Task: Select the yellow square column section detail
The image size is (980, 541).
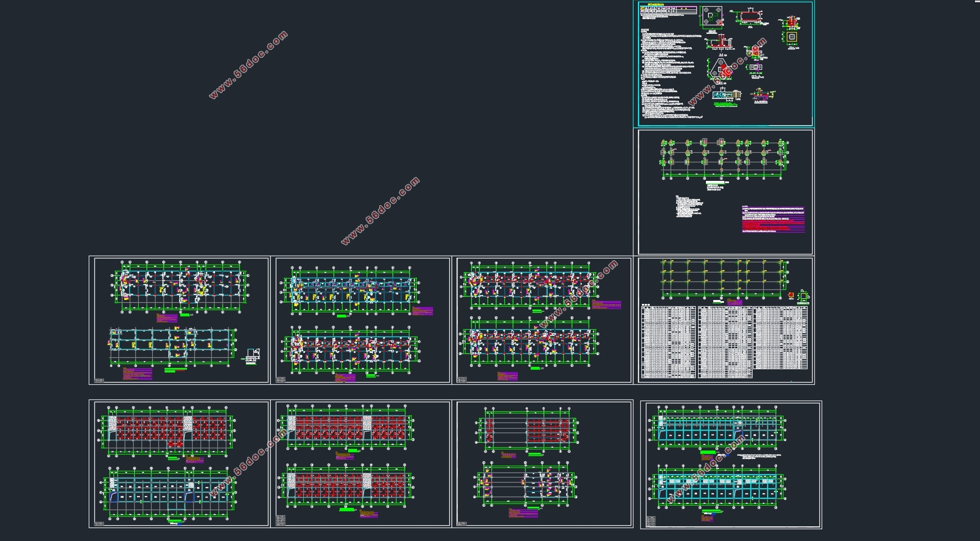Action: tap(792, 37)
